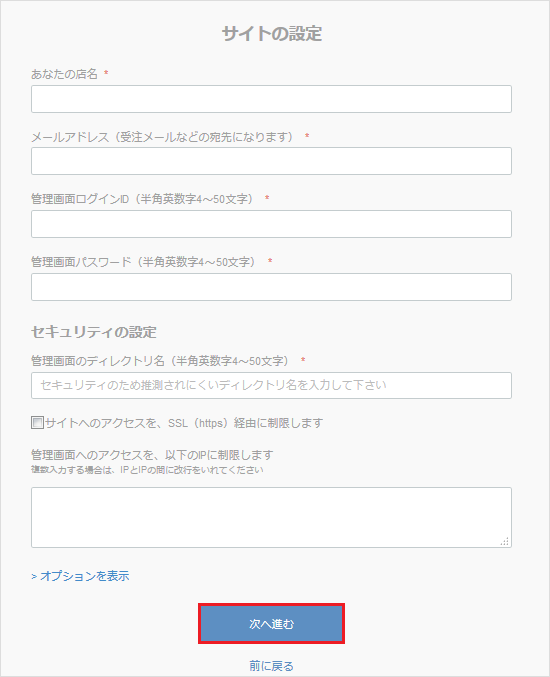Screen dimensions: 550x677
Task: Enable the SSL (https) restriction checkbox
Action: pos(38,422)
